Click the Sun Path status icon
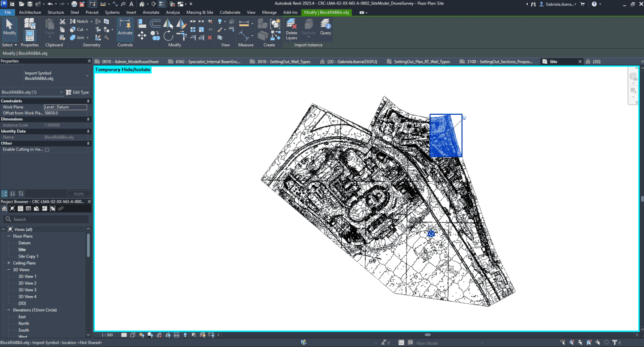The height and width of the screenshot is (347, 644). click(142, 335)
